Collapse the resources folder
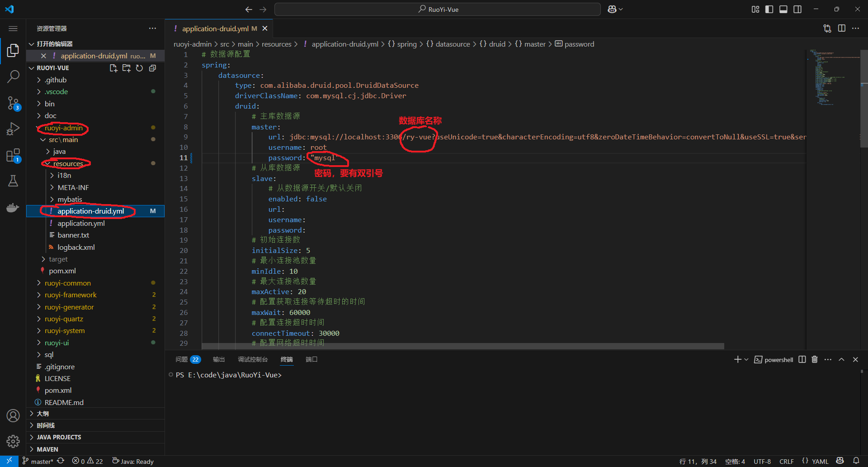Image resolution: width=868 pixels, height=467 pixels. pos(68,163)
